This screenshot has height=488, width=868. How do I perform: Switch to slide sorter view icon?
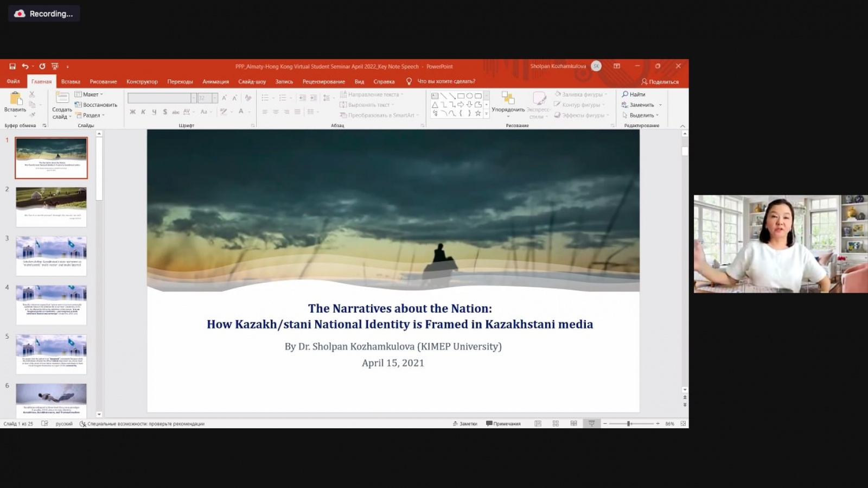556,423
